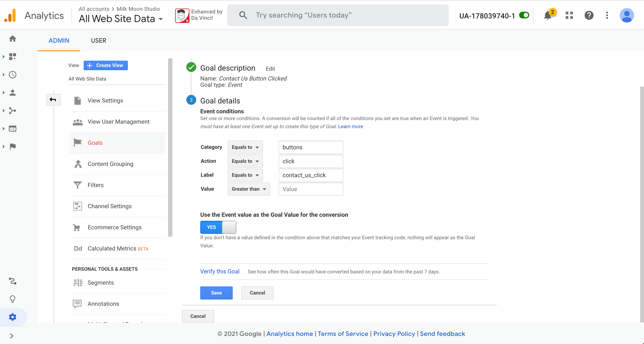Click the Save button
Viewport: 644px width, 344px height.
point(216,293)
